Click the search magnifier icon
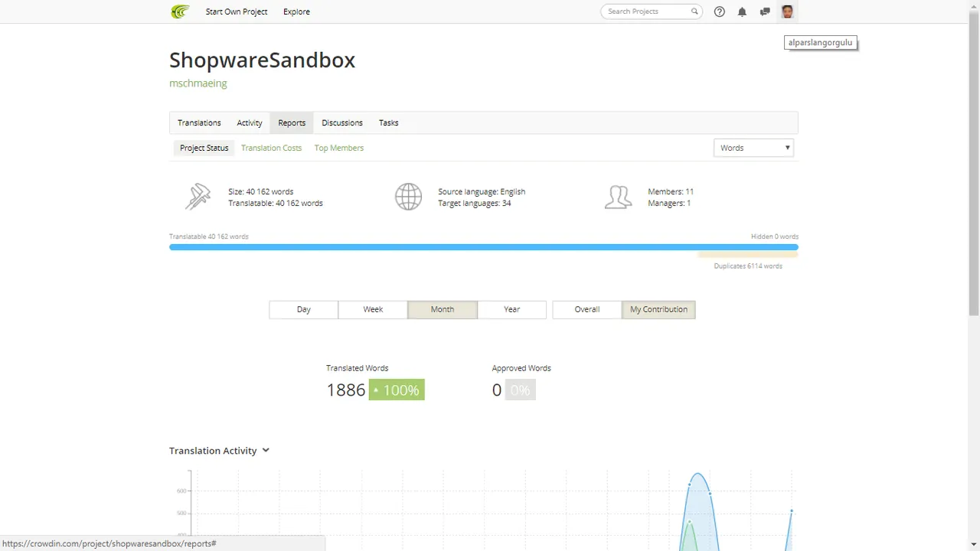Image resolution: width=980 pixels, height=551 pixels. click(694, 11)
